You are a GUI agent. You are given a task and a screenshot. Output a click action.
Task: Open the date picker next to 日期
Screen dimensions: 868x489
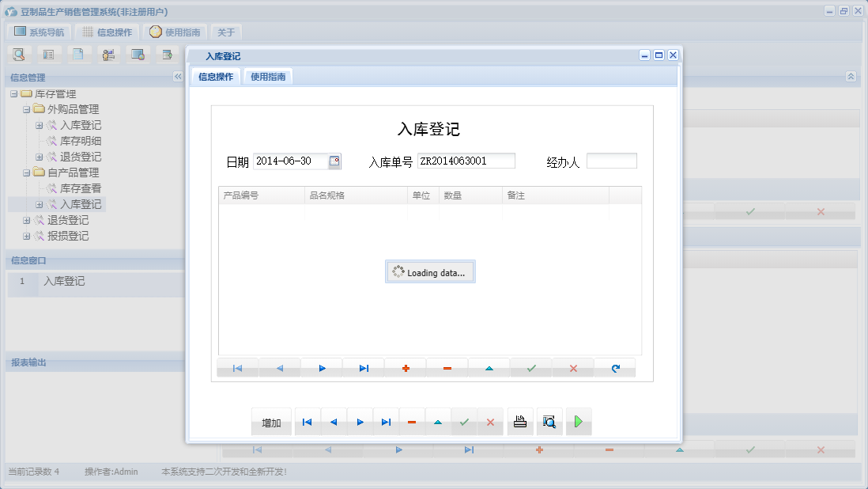(x=334, y=161)
